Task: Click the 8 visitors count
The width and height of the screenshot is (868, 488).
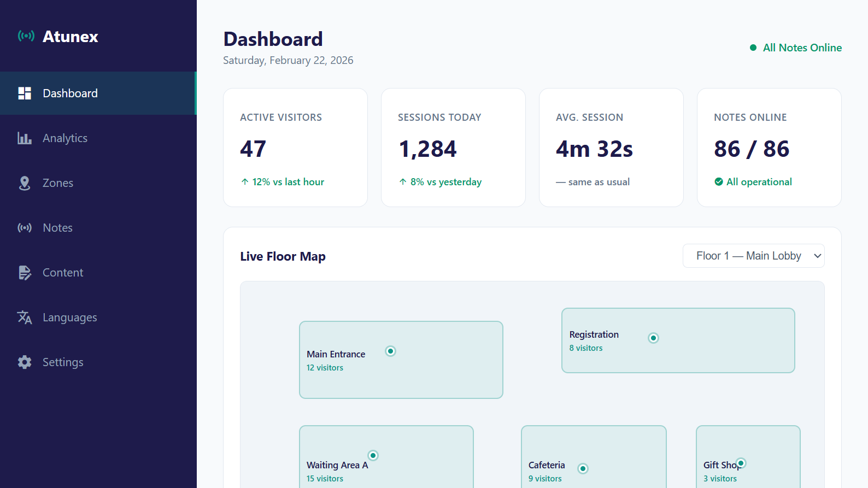Action: (x=586, y=348)
